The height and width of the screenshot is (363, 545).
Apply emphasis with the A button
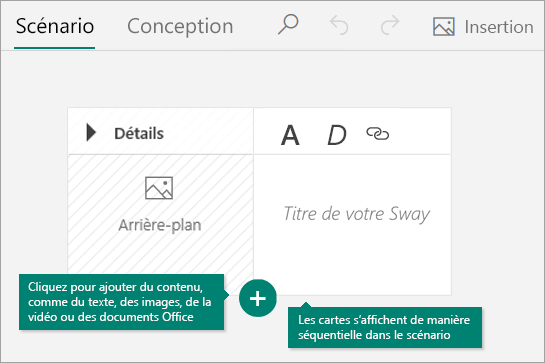point(290,135)
